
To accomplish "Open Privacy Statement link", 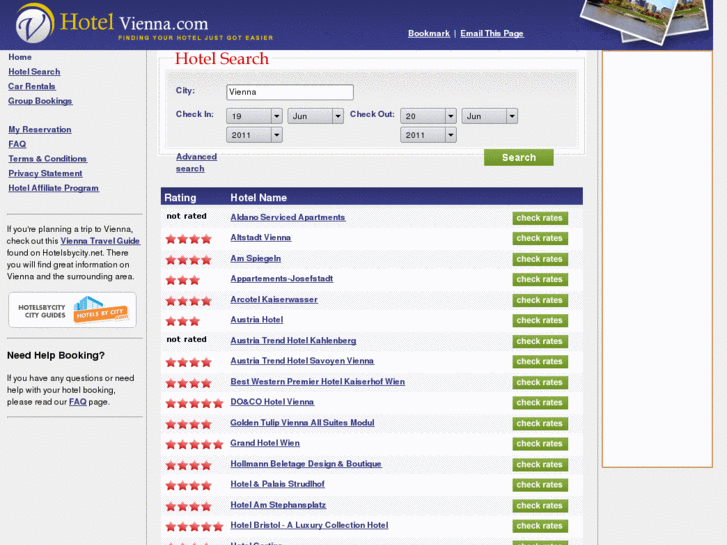I will [45, 173].
